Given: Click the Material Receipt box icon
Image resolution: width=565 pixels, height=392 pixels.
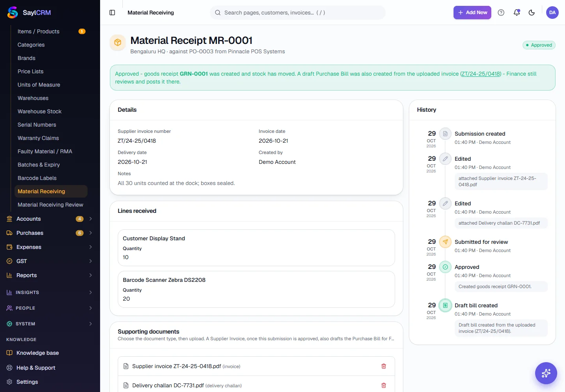Looking at the screenshot, I should point(118,42).
